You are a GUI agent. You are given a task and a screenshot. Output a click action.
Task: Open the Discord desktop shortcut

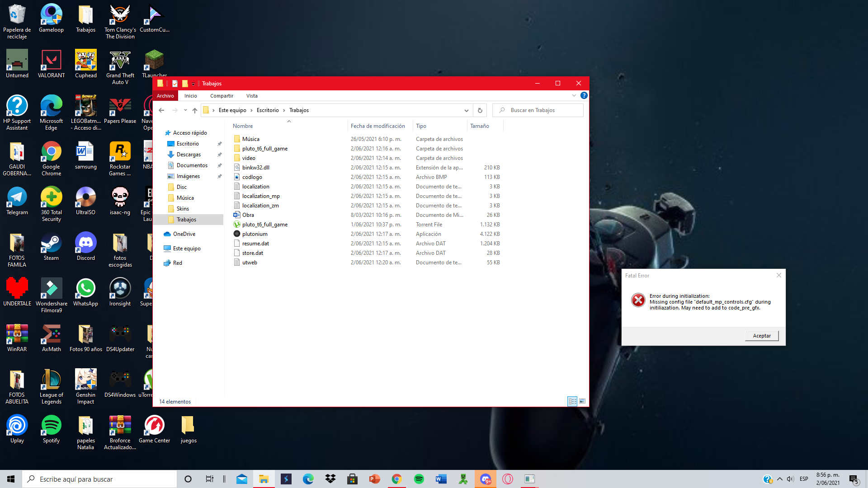[x=86, y=247]
